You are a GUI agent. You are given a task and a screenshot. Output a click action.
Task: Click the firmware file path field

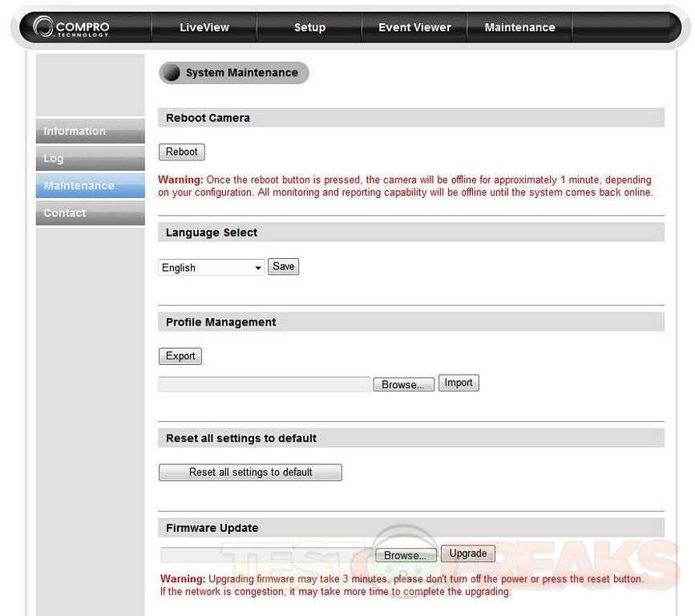(x=266, y=555)
